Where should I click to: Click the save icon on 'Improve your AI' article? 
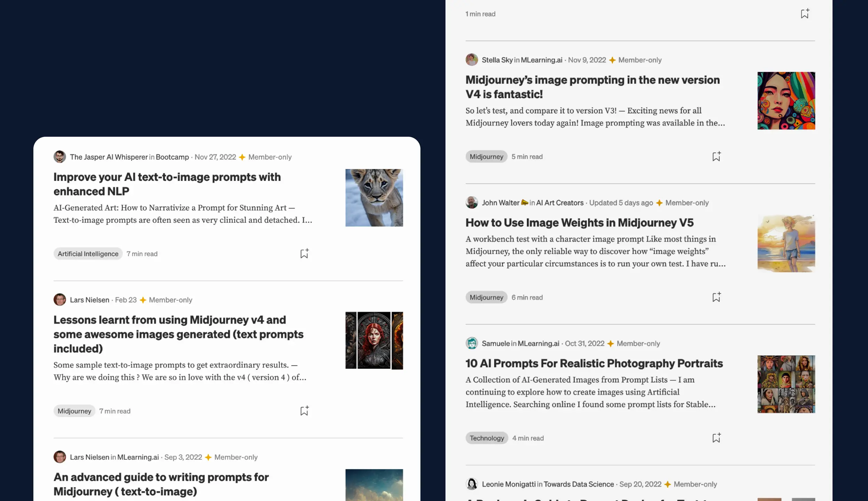pyautogui.click(x=304, y=254)
